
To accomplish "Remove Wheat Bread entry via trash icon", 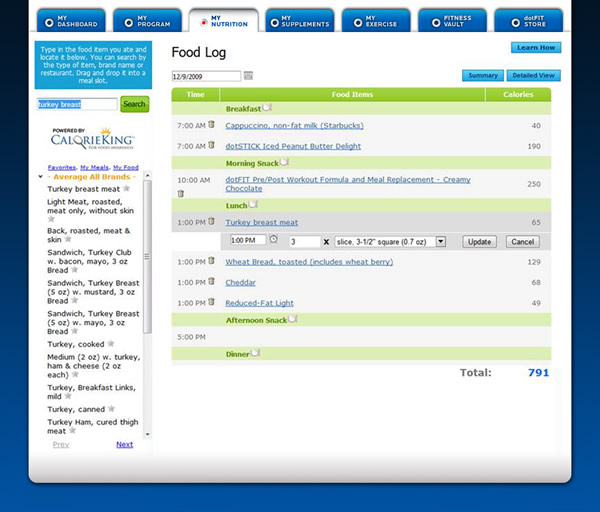I will 211,261.
